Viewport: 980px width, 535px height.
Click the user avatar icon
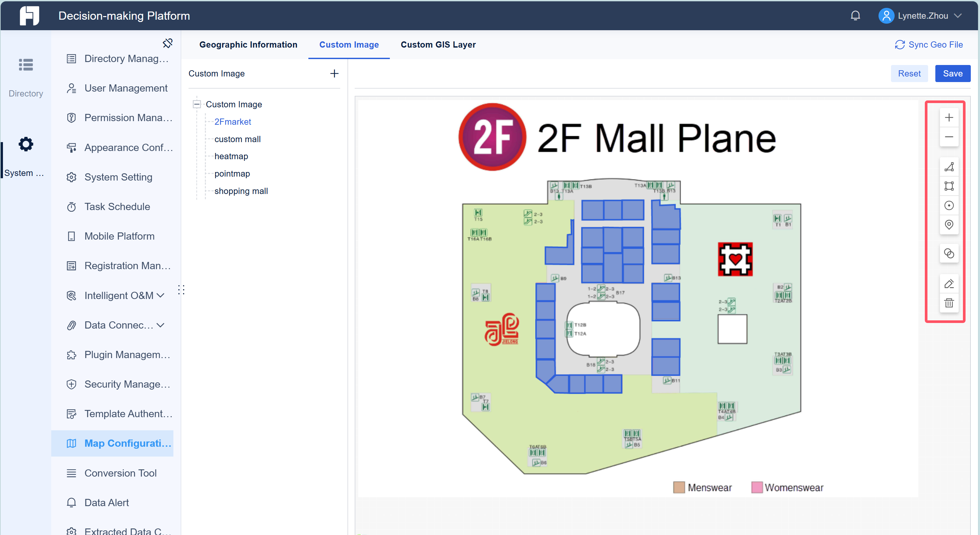886,15
